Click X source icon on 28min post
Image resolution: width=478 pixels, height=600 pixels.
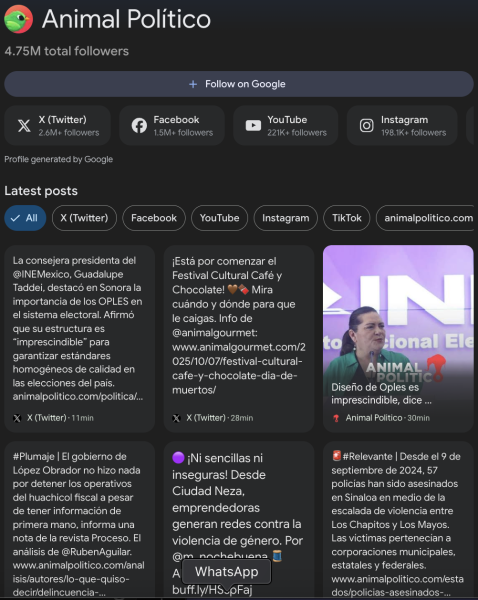pos(176,418)
